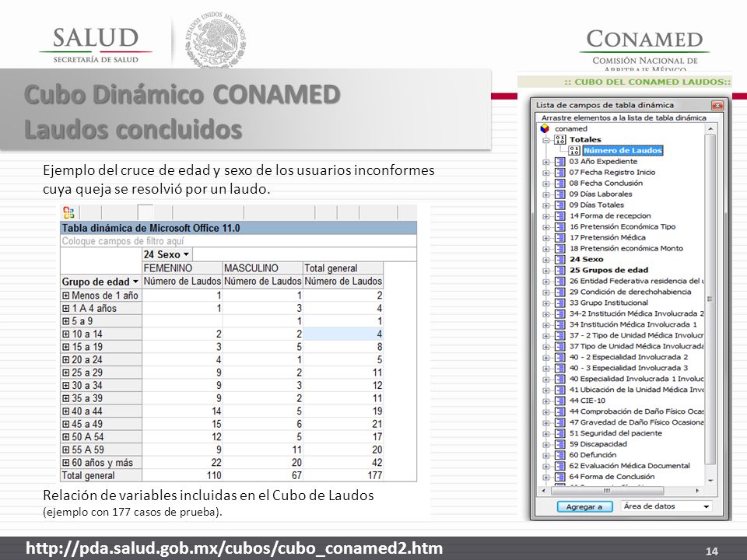Screen dimensions: 747x560
Task: Open the Grupo de edad row dropdown
Action: (x=135, y=282)
